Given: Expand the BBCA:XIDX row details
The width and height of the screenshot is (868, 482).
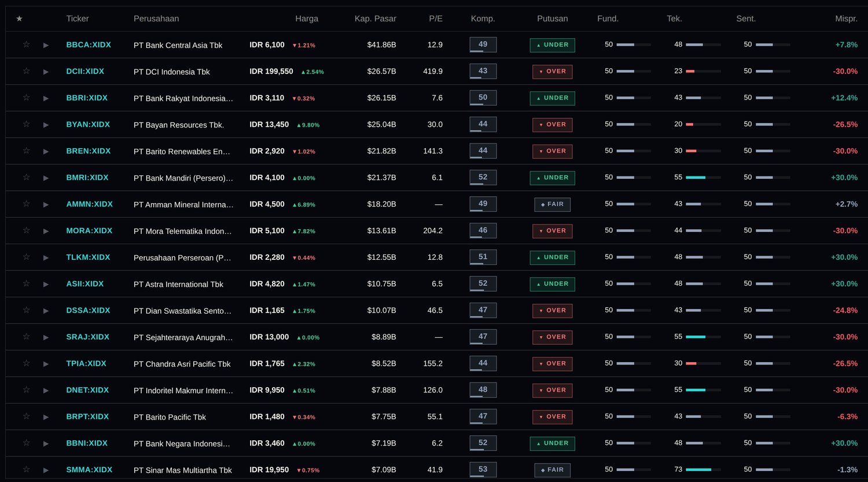Looking at the screenshot, I should click(x=46, y=45).
